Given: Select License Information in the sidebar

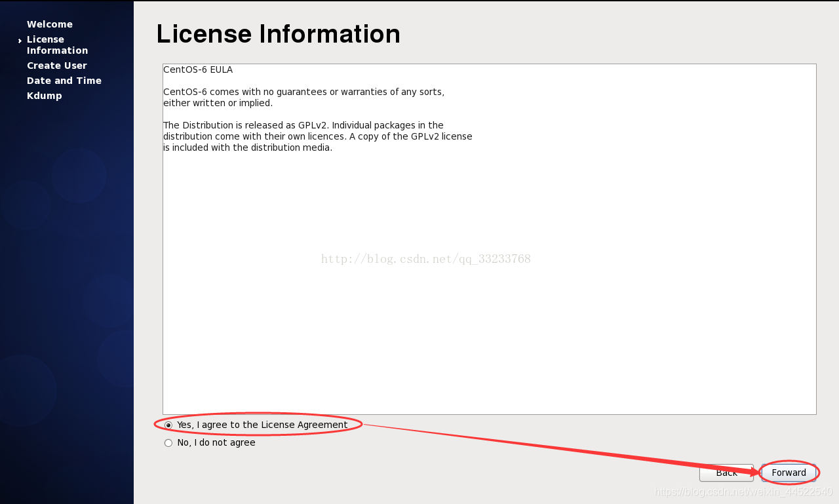Looking at the screenshot, I should tap(57, 45).
